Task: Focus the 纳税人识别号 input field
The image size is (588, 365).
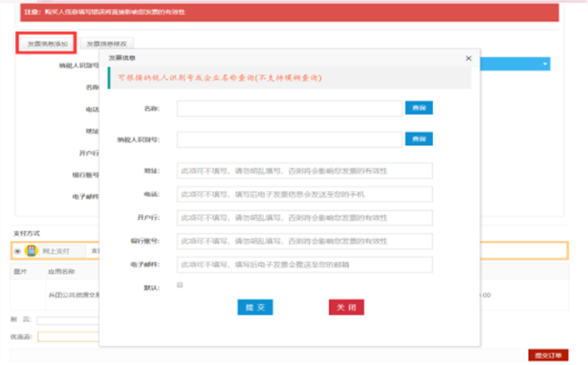Action: pos(289,139)
